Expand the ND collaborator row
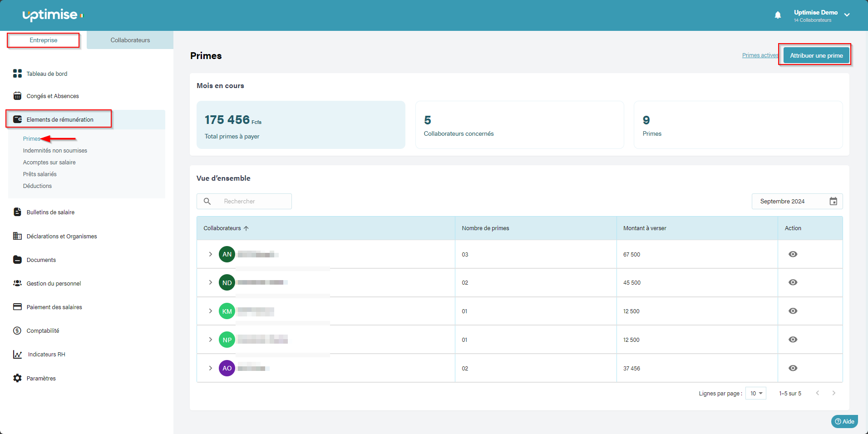868x434 pixels. pos(210,282)
